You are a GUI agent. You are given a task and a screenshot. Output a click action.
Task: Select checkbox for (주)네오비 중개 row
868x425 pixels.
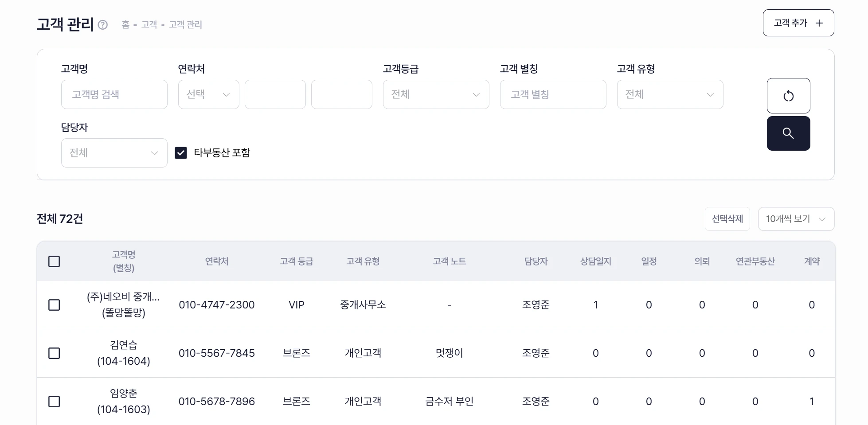pyautogui.click(x=54, y=305)
